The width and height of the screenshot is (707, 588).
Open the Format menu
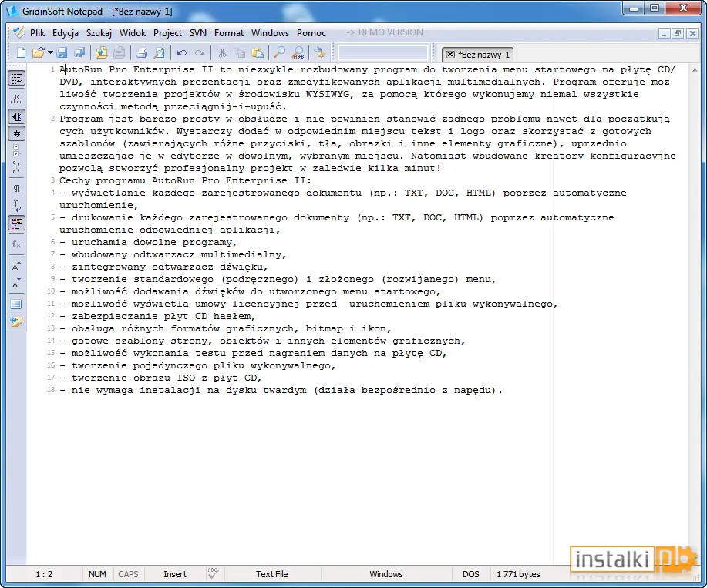(x=229, y=33)
